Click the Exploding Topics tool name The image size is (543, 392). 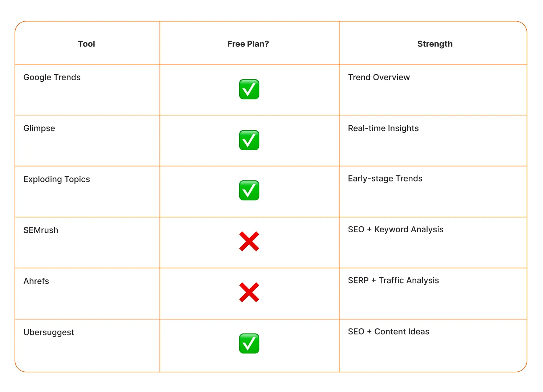pyautogui.click(x=57, y=179)
